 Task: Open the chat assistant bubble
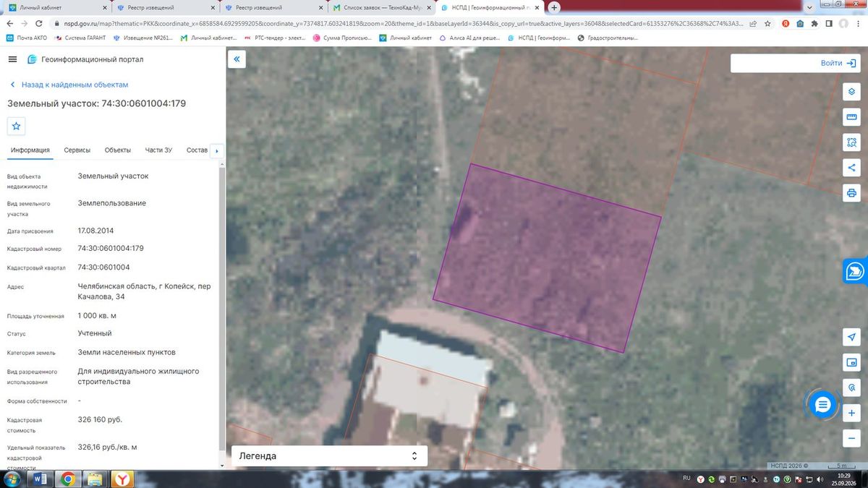point(822,405)
